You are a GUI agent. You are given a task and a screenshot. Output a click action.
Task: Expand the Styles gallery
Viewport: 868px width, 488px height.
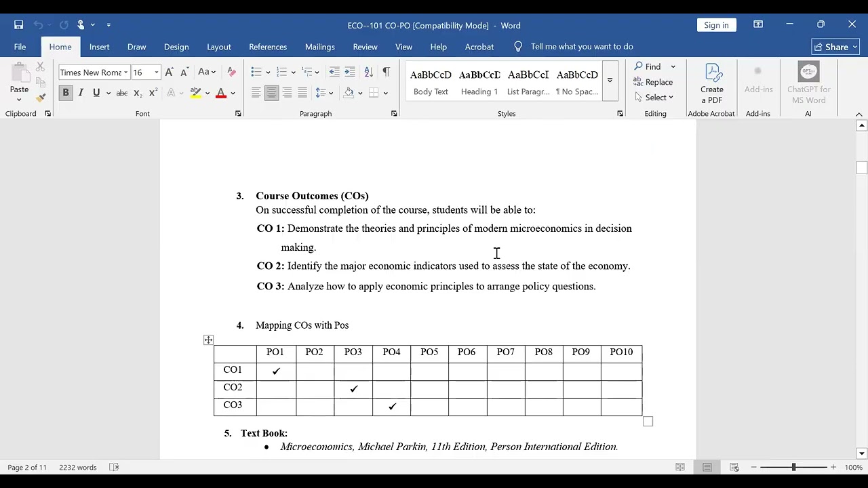click(x=610, y=81)
